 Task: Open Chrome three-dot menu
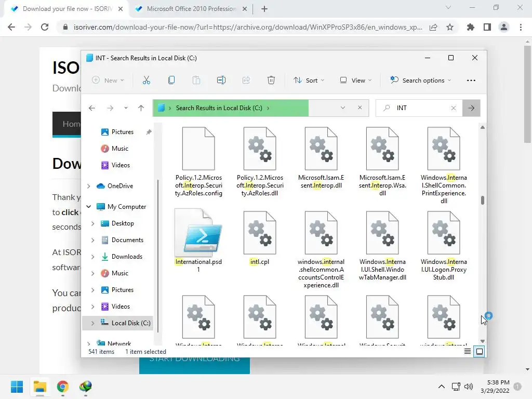(521, 27)
